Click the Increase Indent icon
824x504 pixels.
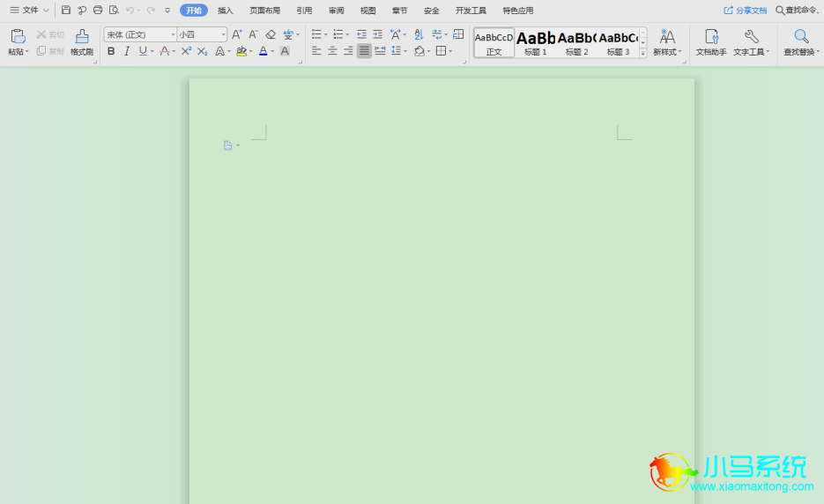coord(378,34)
